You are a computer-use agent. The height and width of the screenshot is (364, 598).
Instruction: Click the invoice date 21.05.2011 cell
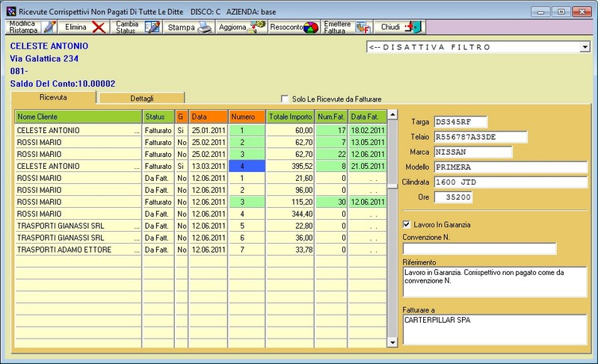[367, 166]
